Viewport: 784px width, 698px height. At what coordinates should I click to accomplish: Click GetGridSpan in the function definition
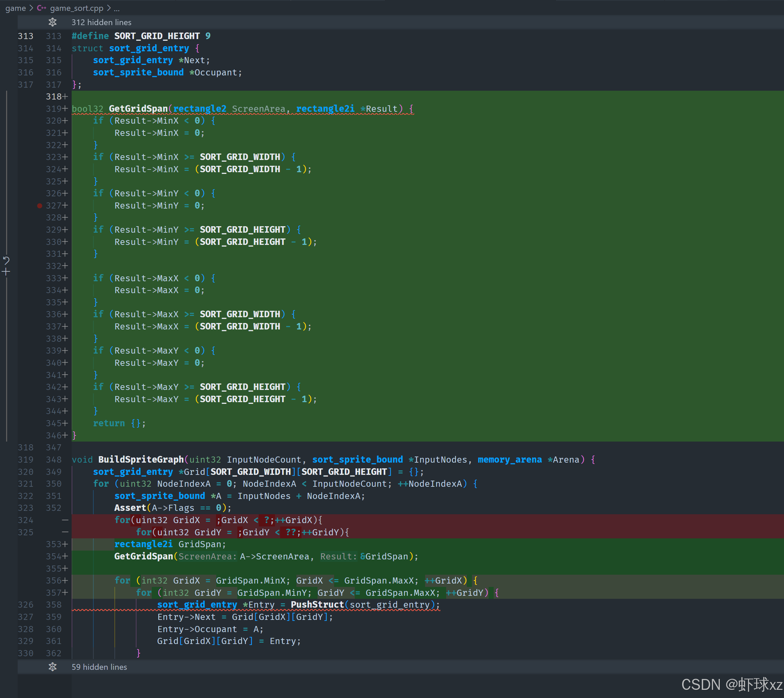pyautogui.click(x=138, y=109)
